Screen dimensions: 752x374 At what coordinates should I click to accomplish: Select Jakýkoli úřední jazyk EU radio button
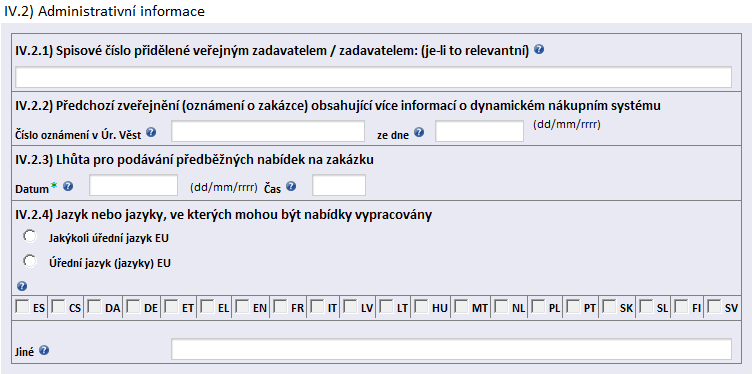30,236
